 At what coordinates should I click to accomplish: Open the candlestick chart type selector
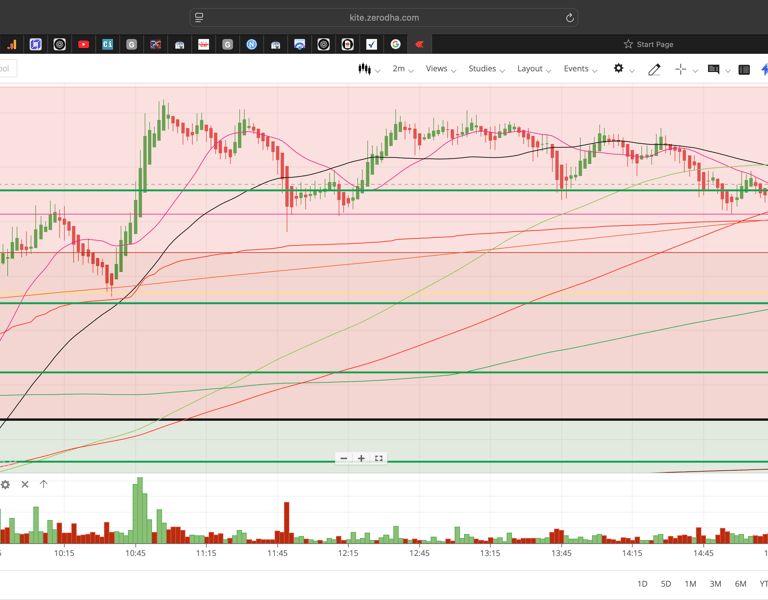(369, 69)
